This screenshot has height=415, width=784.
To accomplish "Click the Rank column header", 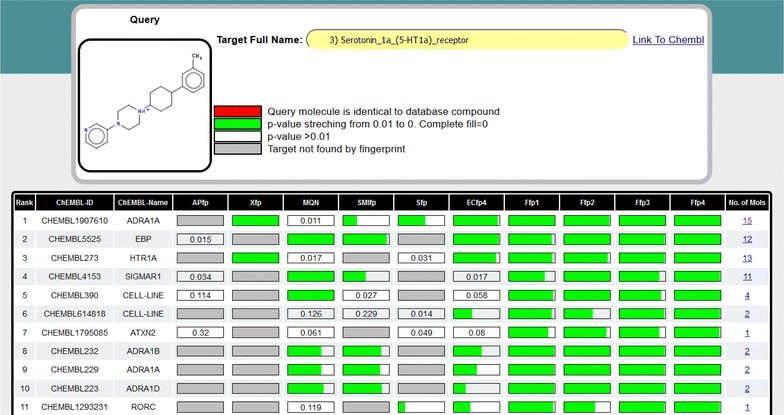I will 27,201.
